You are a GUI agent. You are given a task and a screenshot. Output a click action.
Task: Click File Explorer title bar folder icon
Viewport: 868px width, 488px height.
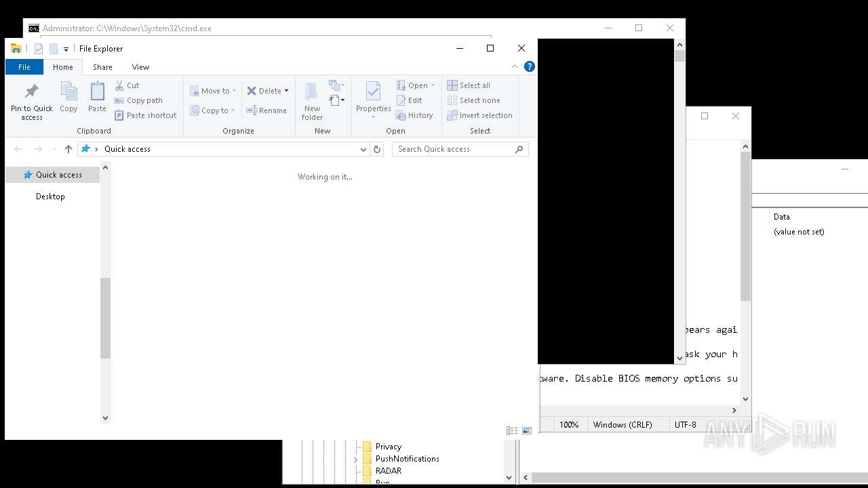point(16,48)
